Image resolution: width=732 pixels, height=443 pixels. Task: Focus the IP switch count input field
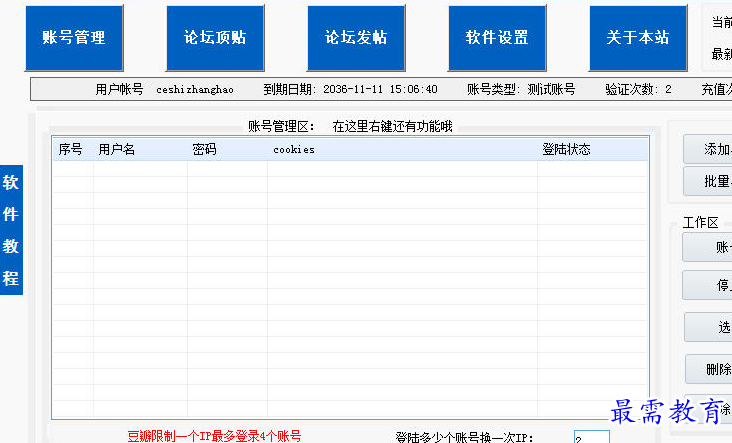(x=592, y=437)
